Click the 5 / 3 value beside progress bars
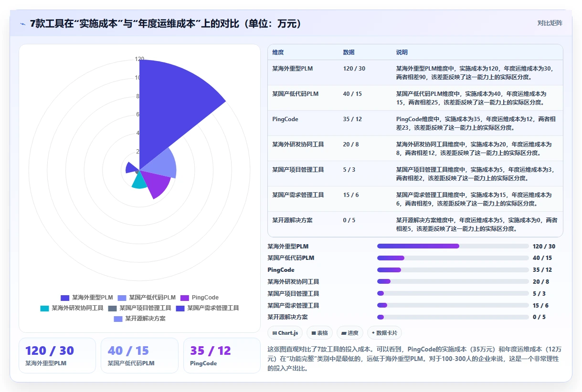Image resolution: width=582 pixels, height=392 pixels. click(539, 294)
